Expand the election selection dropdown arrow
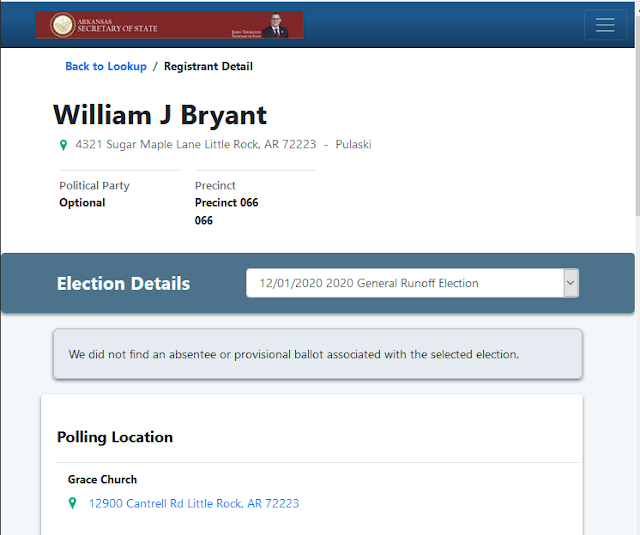This screenshot has height=535, width=640. coord(571,283)
